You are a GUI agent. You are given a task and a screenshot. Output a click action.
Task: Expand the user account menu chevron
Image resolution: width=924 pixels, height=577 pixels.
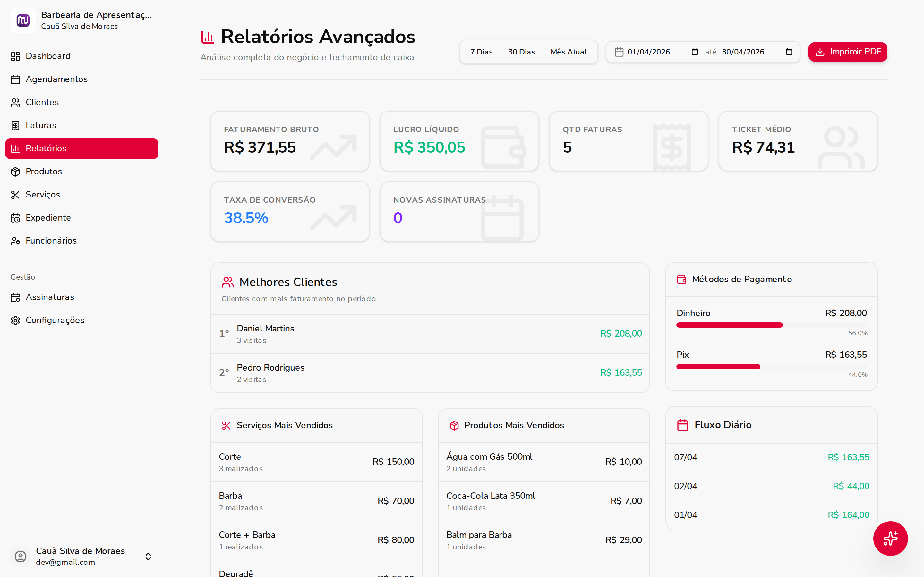click(x=148, y=556)
